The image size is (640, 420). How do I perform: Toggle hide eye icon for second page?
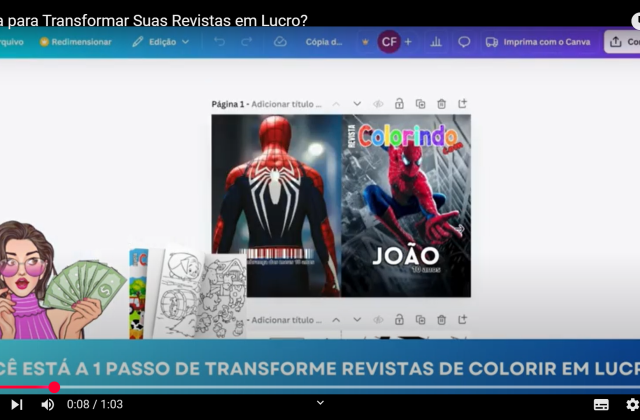(x=378, y=320)
